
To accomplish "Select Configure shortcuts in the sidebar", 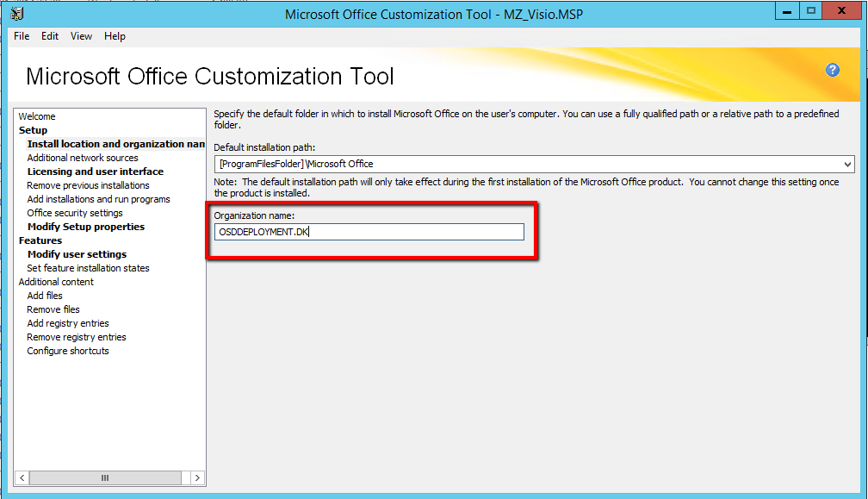I will (x=68, y=351).
